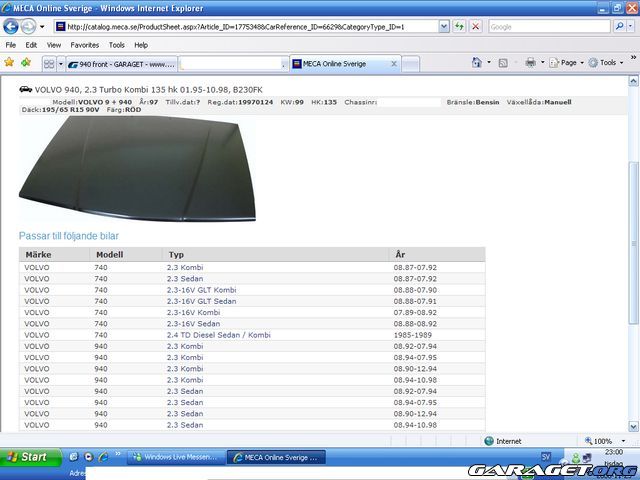The height and width of the screenshot is (480, 640).
Task: Open the Favorites menu in menu bar
Action: coord(84,45)
